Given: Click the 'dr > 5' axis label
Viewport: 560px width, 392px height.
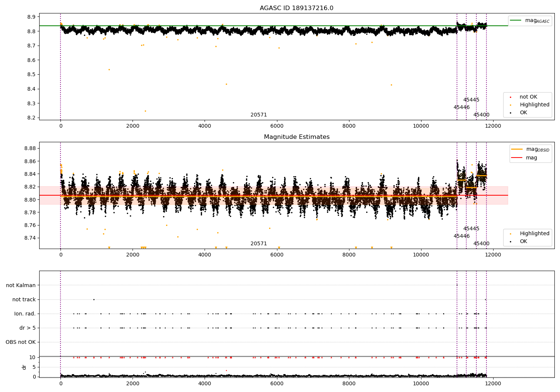Looking at the screenshot, I should coord(28,328).
